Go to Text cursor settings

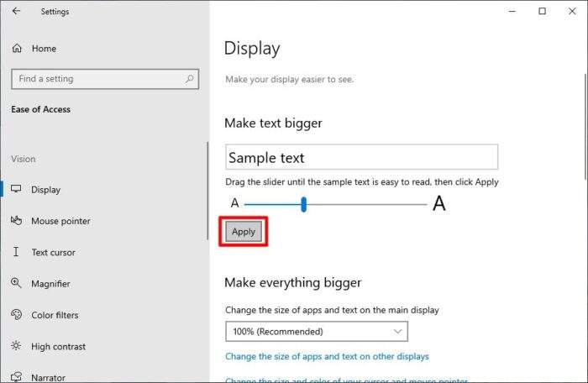click(x=53, y=253)
